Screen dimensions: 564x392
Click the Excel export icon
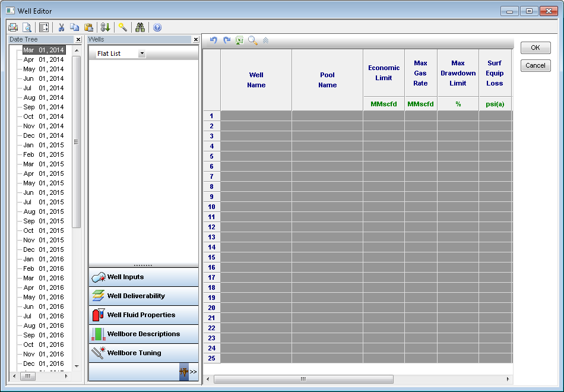point(239,40)
